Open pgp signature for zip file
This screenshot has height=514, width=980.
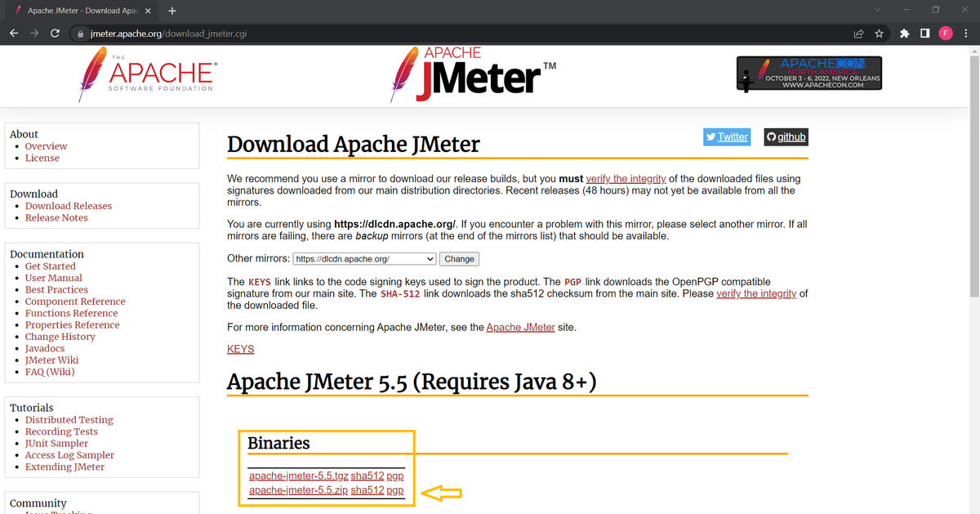point(395,490)
